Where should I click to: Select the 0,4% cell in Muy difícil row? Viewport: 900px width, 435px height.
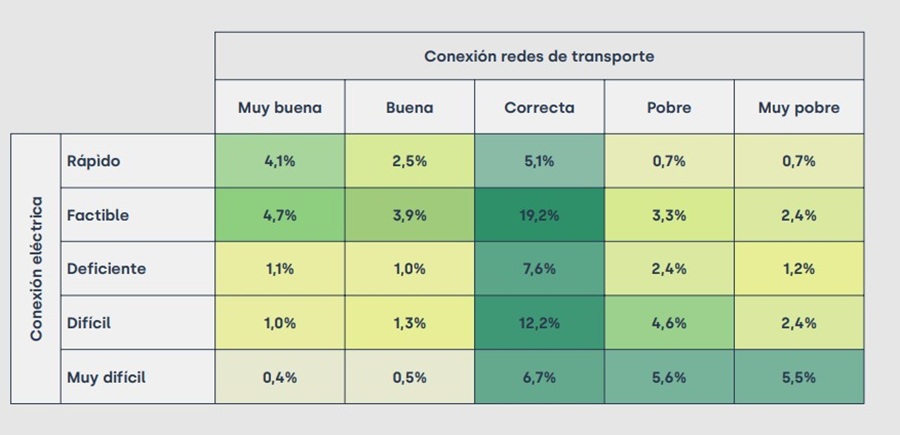(x=280, y=377)
